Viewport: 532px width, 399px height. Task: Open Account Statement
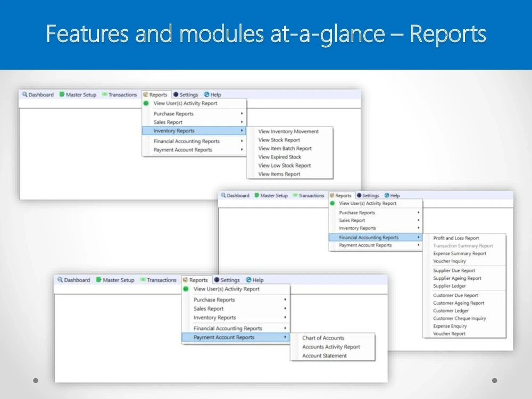(x=325, y=355)
